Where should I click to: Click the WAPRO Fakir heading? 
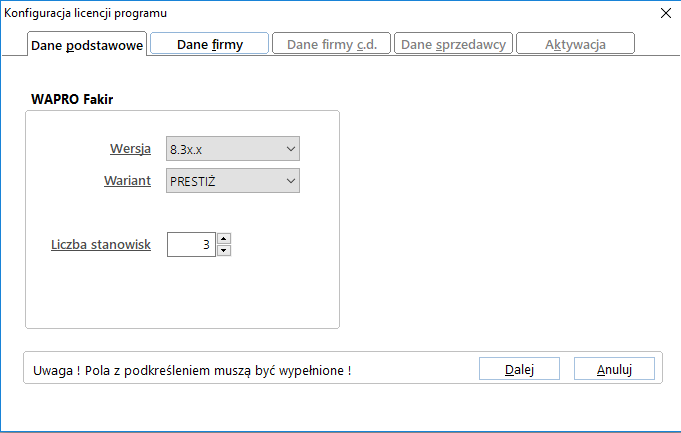point(72,99)
